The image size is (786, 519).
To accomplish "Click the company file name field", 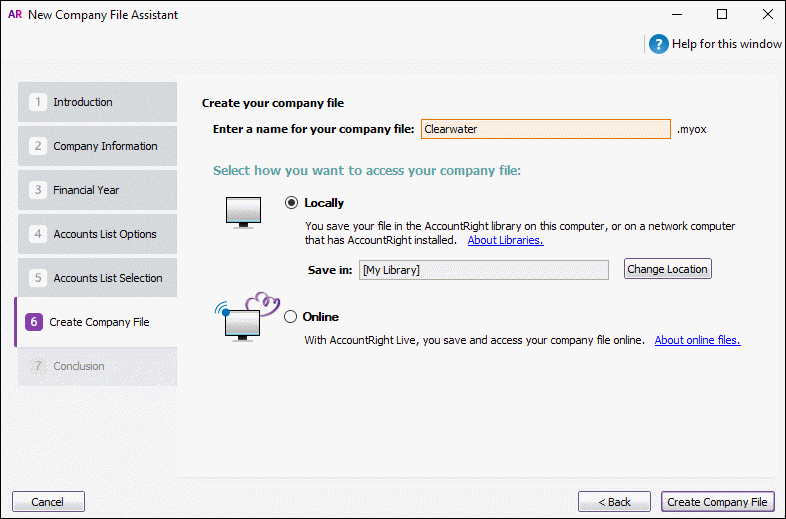I will click(545, 129).
